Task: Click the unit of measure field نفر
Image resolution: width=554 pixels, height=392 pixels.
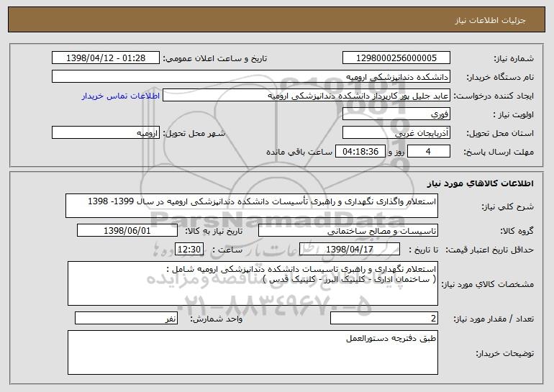Action: [x=126, y=318]
